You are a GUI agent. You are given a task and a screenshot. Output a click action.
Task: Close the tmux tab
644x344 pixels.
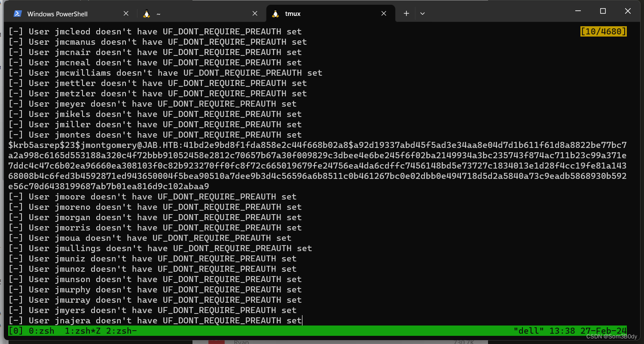(x=384, y=14)
